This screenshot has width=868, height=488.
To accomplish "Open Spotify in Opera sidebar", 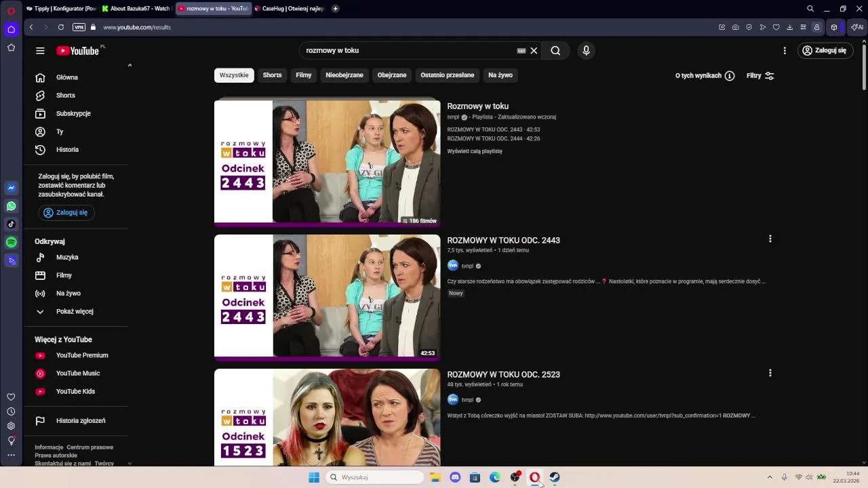I will 12,243.
